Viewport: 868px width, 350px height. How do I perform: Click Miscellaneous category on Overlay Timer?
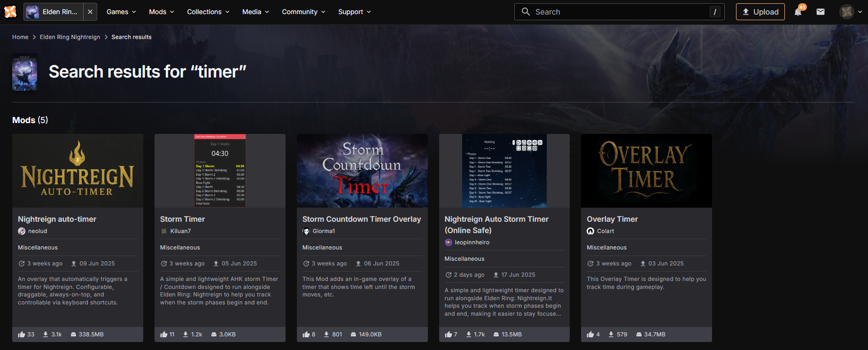click(x=606, y=248)
